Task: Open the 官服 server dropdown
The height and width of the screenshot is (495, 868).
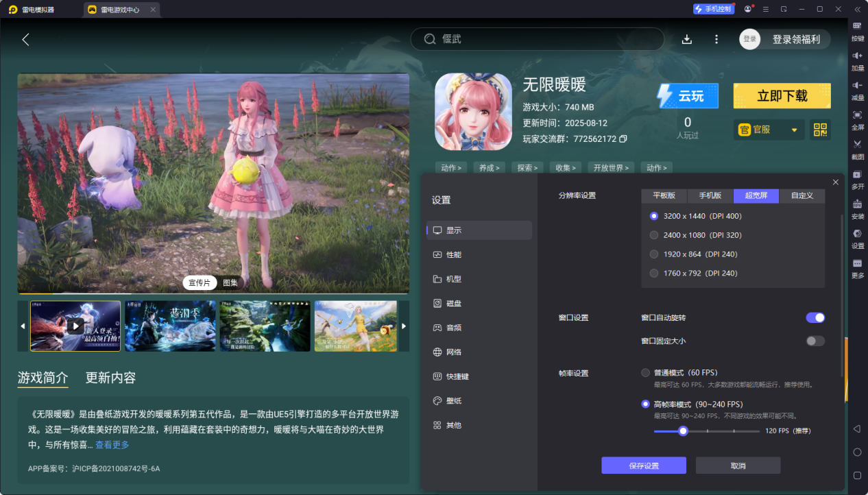Action: (769, 130)
